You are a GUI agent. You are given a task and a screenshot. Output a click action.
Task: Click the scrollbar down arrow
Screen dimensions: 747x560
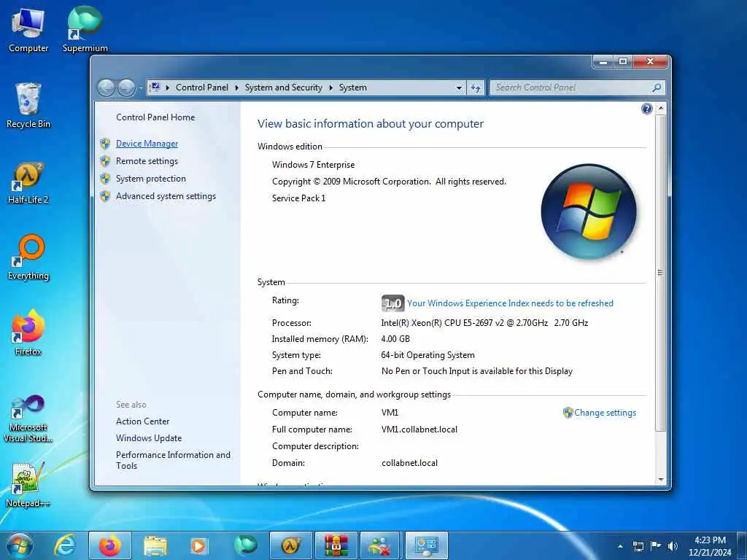click(660, 480)
